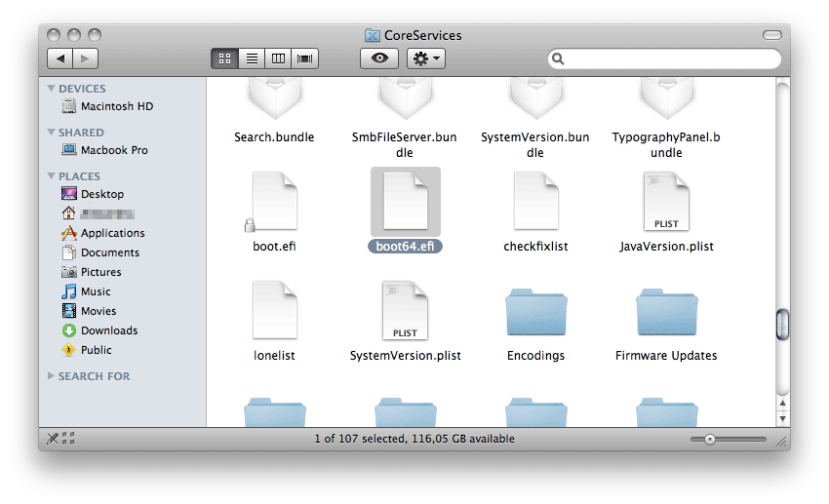
Task: Go forward with the right arrow button
Action: 85,58
